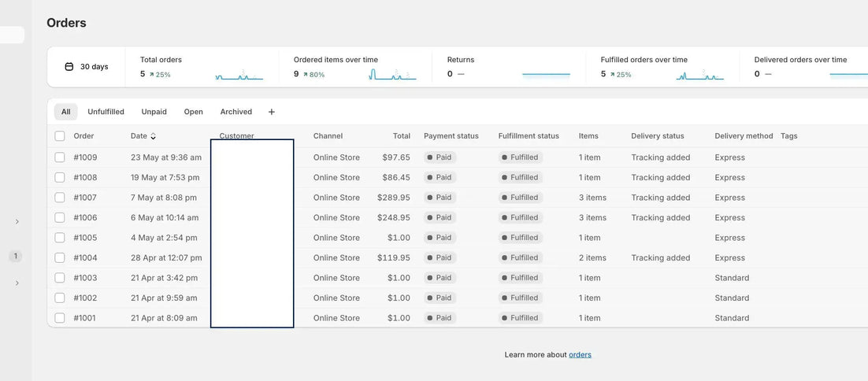Click Online Store channel for order #1005
The width and height of the screenshot is (868, 381).
pyautogui.click(x=336, y=238)
